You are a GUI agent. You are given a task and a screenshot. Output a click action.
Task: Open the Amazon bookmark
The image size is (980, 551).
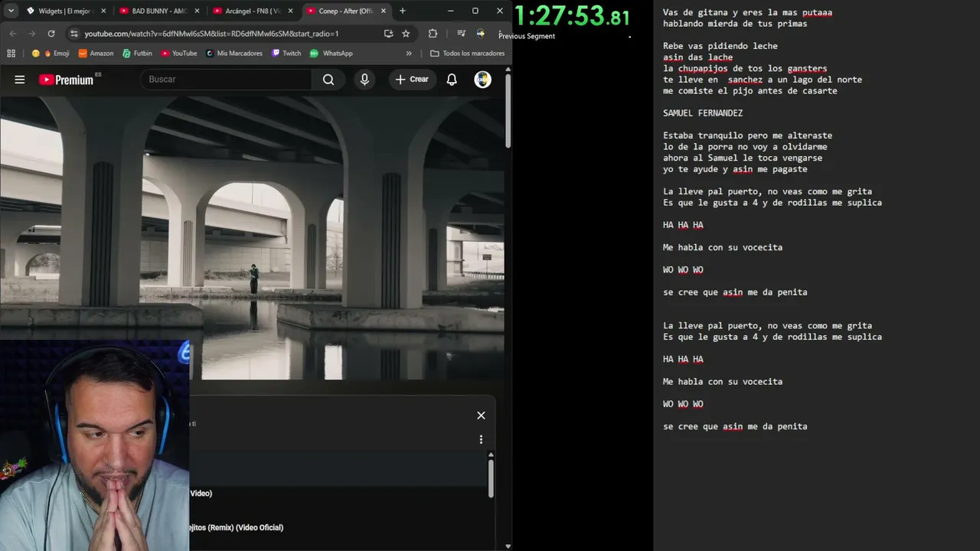pos(96,54)
